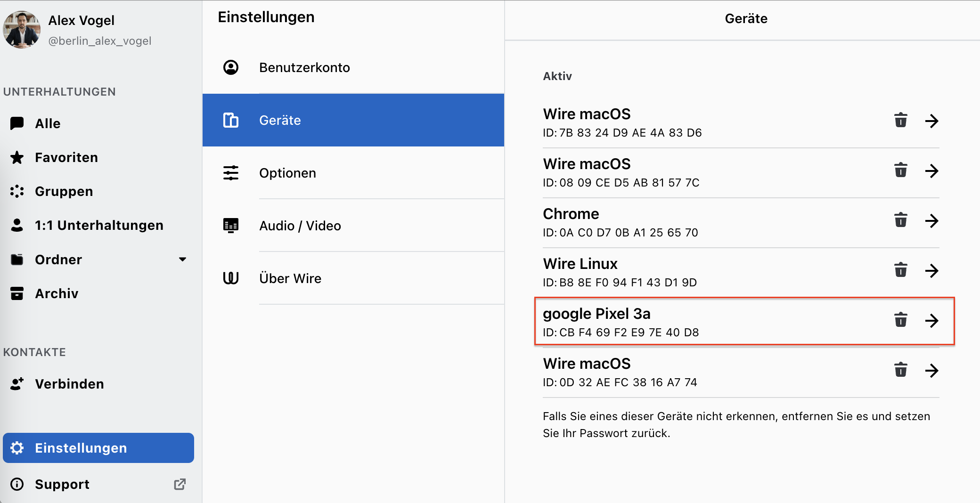Delete the Wire macOS device with ID 7B 83
The width and height of the screenshot is (980, 503).
tap(900, 121)
